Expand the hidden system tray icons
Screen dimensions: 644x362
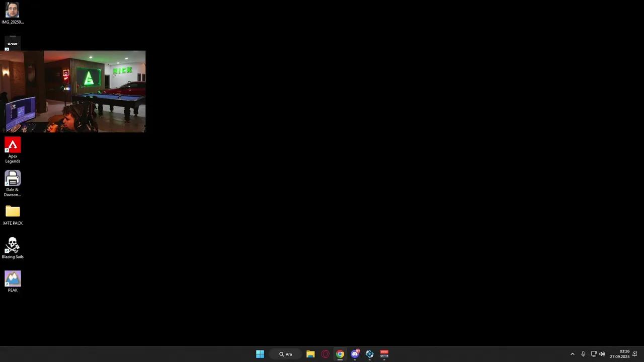click(x=572, y=354)
